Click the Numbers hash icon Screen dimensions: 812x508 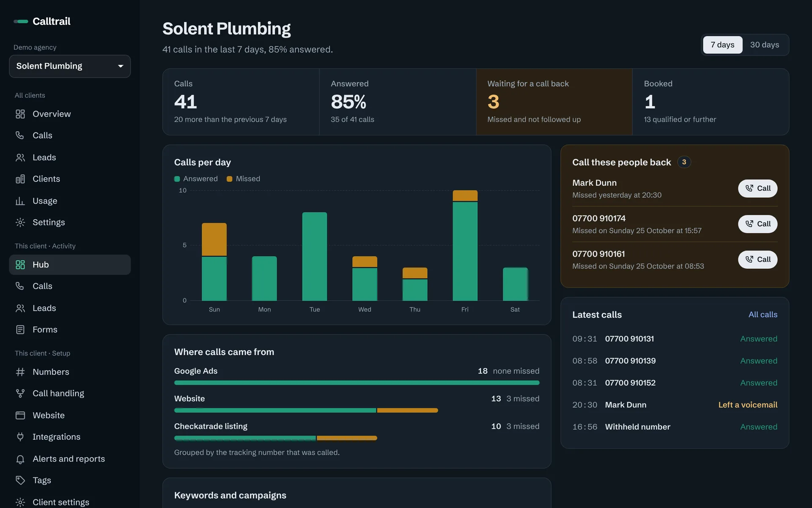point(20,372)
